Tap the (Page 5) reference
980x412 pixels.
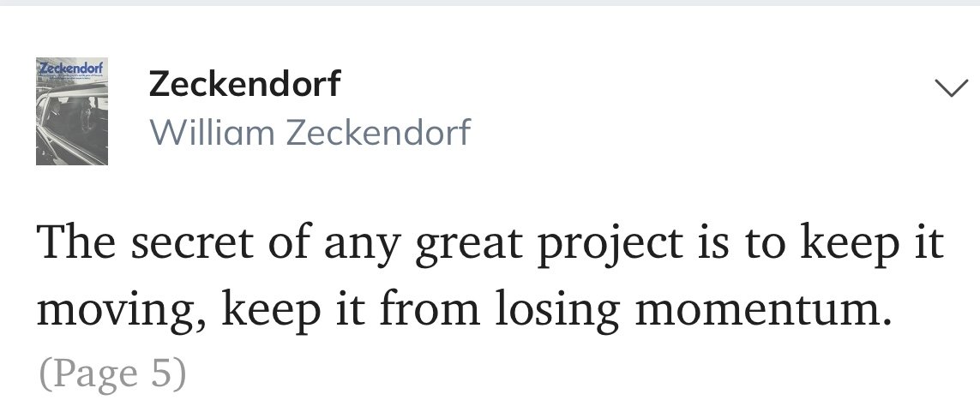coord(112,373)
